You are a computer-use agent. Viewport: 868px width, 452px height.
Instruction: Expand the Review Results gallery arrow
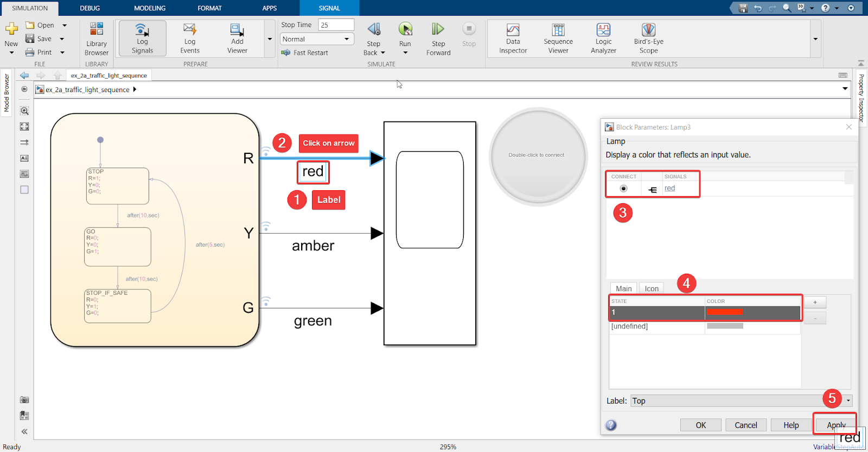[815, 39]
